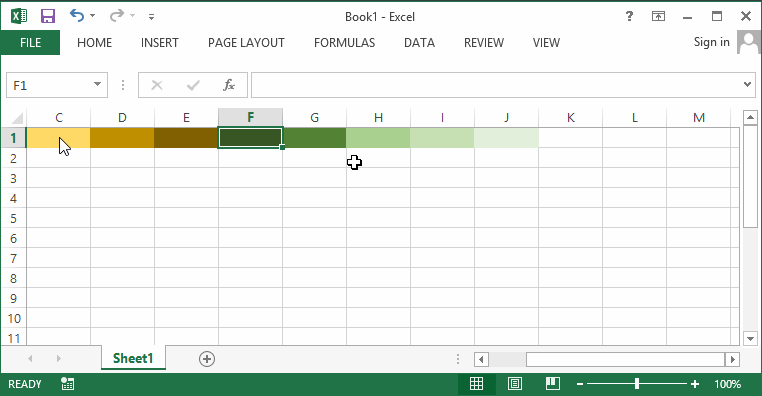762x396 pixels.
Task: Open zoom dialog via 100% label
Action: (x=727, y=384)
